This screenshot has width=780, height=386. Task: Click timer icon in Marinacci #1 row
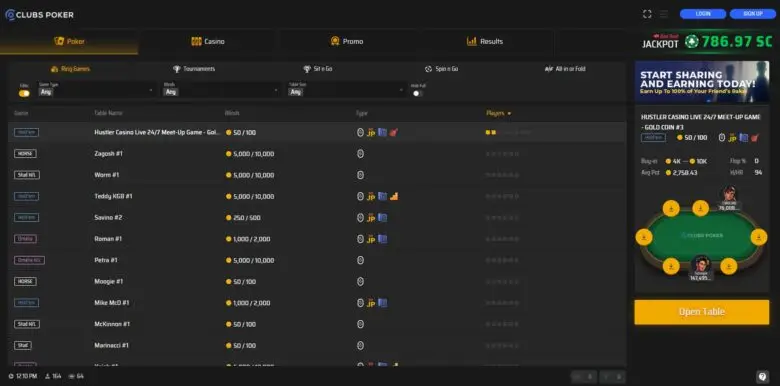coord(361,345)
